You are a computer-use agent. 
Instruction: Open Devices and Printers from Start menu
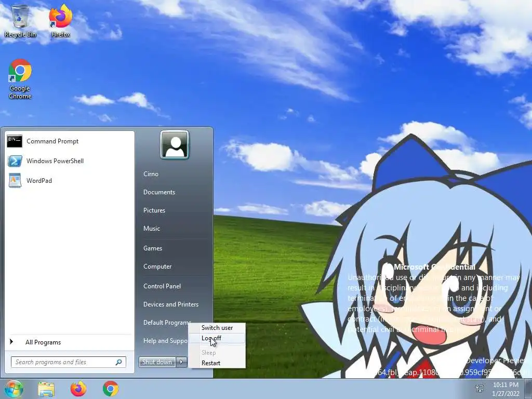171,304
